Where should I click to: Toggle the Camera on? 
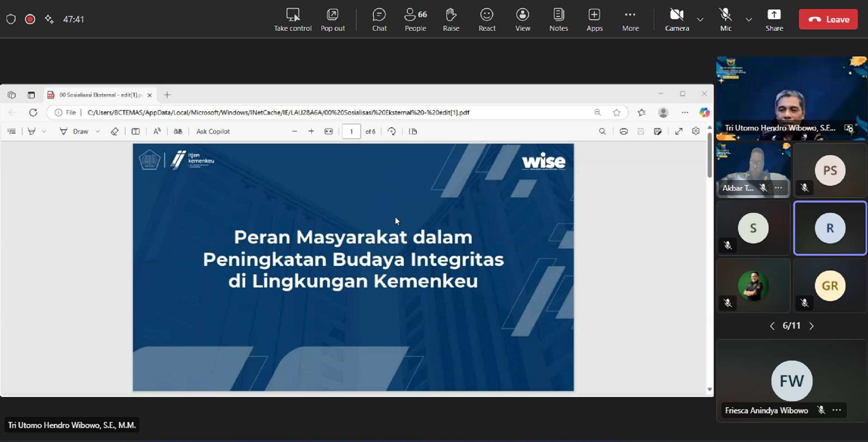point(676,19)
